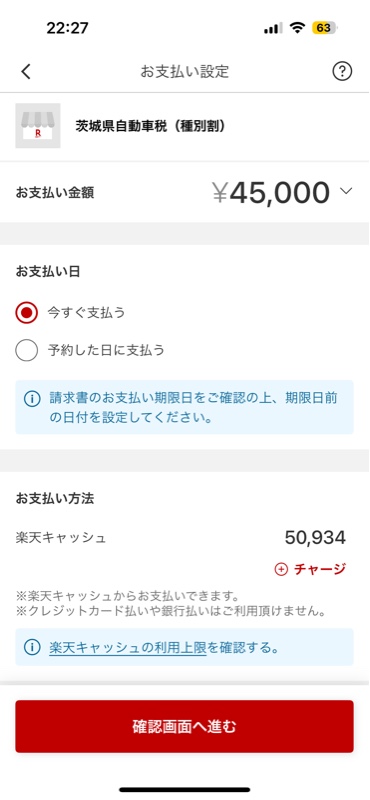Tap the 茨城県自動車税（種別割） title
This screenshot has width=370, height=800.
pyautogui.click(x=151, y=126)
